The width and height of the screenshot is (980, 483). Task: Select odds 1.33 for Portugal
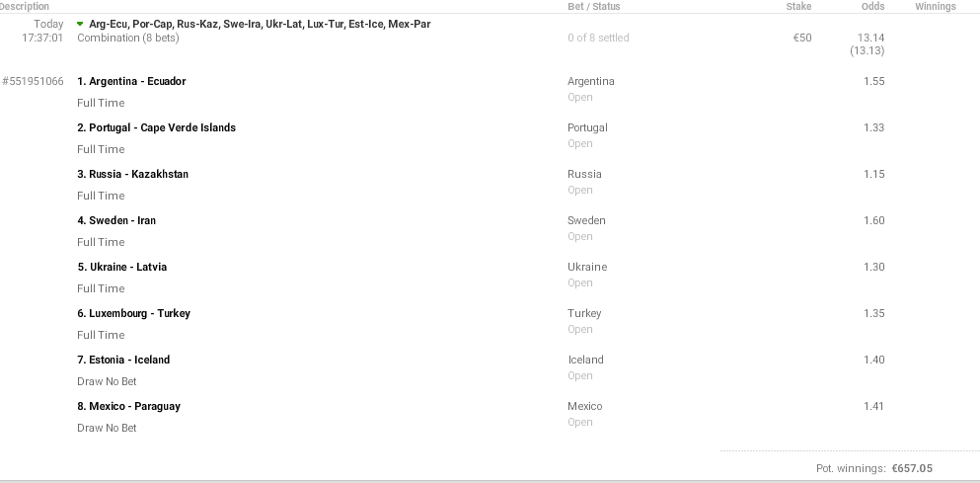873,127
